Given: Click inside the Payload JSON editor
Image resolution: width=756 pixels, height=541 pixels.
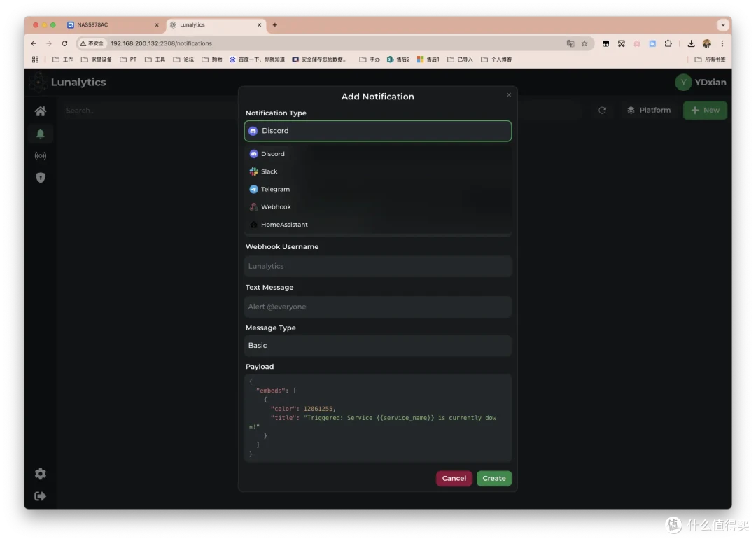Looking at the screenshot, I should [377, 418].
